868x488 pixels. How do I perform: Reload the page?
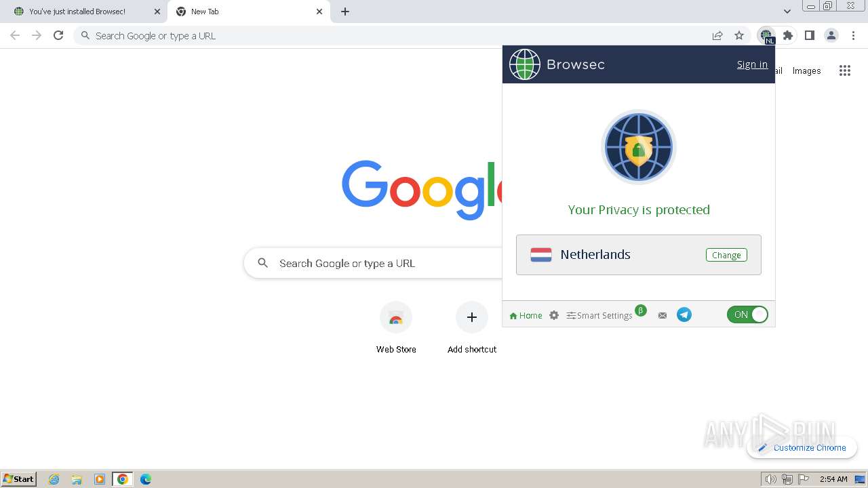click(58, 35)
